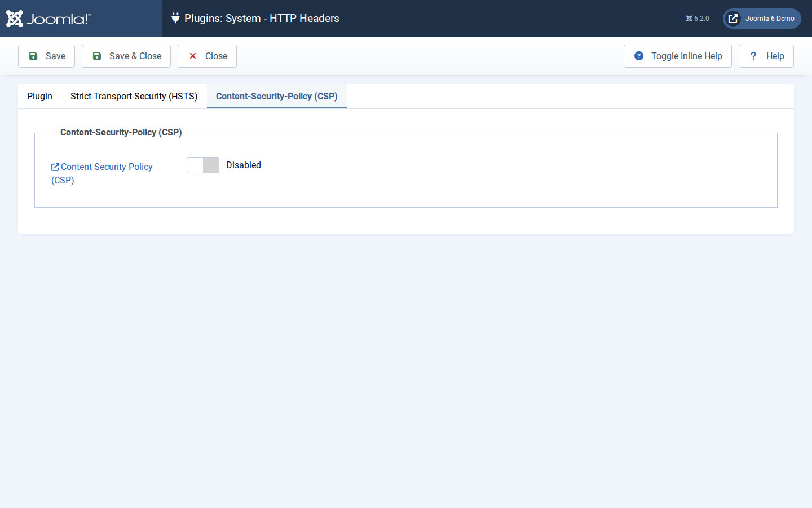Click the Joomla version 6.2.0 indicator
This screenshot has width=812, height=508.
(x=698, y=19)
